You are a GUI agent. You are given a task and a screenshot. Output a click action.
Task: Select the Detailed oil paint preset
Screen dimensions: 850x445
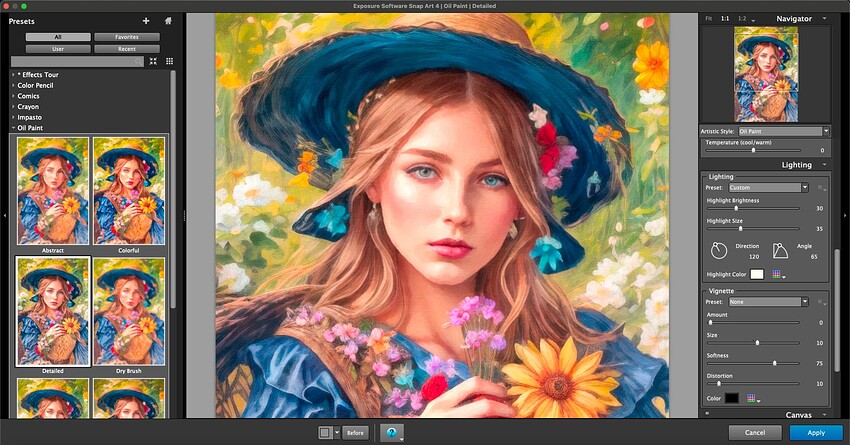pyautogui.click(x=53, y=312)
